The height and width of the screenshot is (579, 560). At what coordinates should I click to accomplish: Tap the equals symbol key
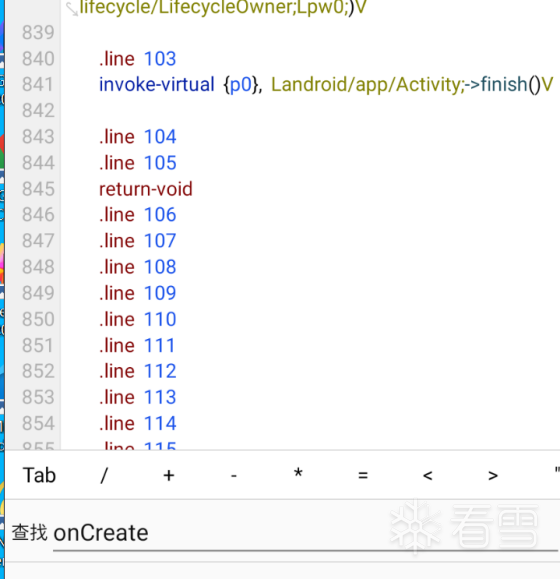(x=363, y=475)
